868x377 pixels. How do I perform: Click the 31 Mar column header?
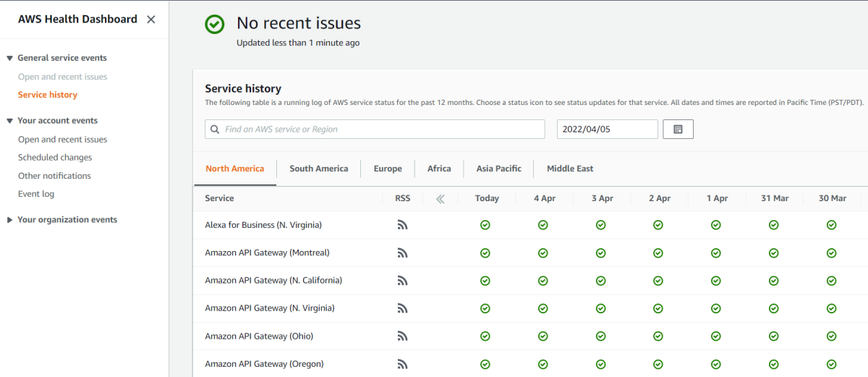775,198
